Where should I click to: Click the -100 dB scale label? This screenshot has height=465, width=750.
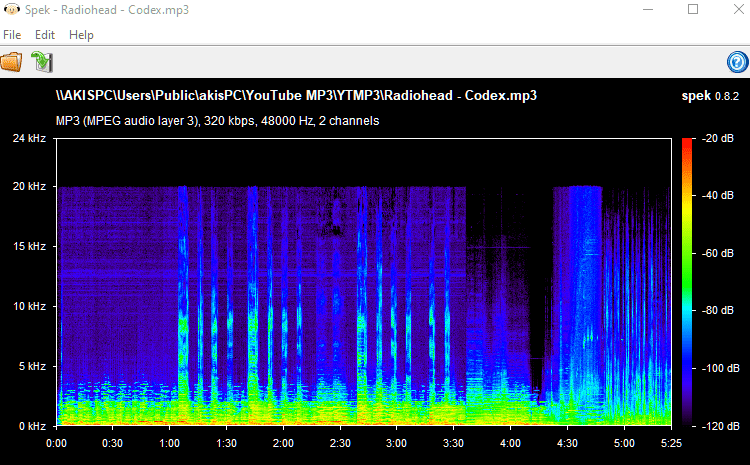click(721, 368)
